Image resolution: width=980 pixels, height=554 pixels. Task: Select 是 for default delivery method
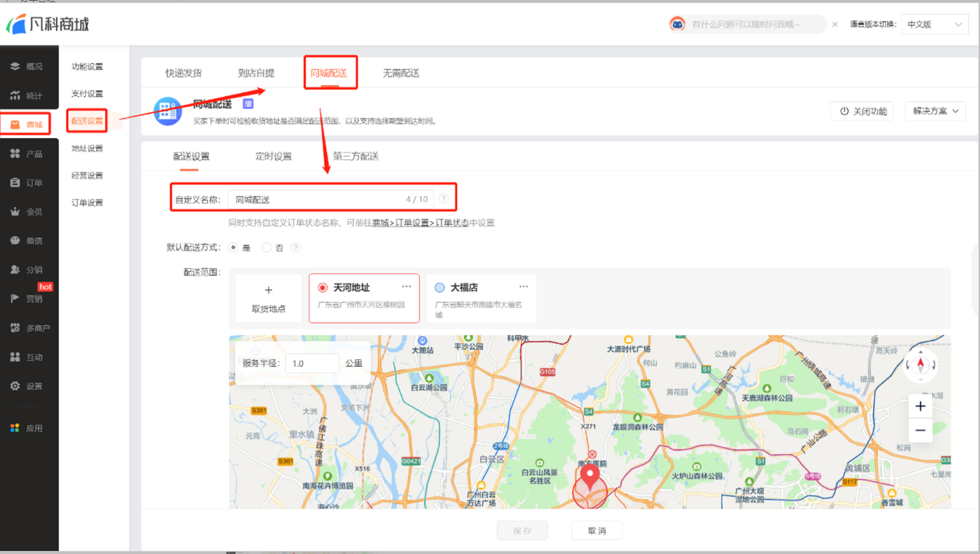point(233,247)
